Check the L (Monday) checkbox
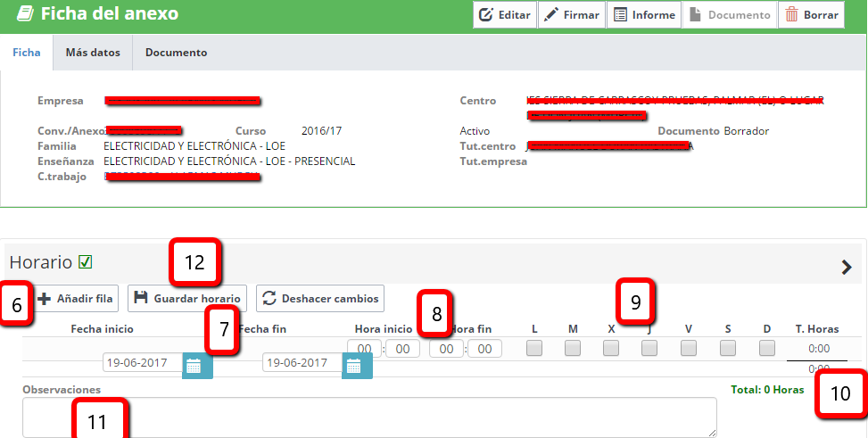868x438 pixels. tap(533, 349)
